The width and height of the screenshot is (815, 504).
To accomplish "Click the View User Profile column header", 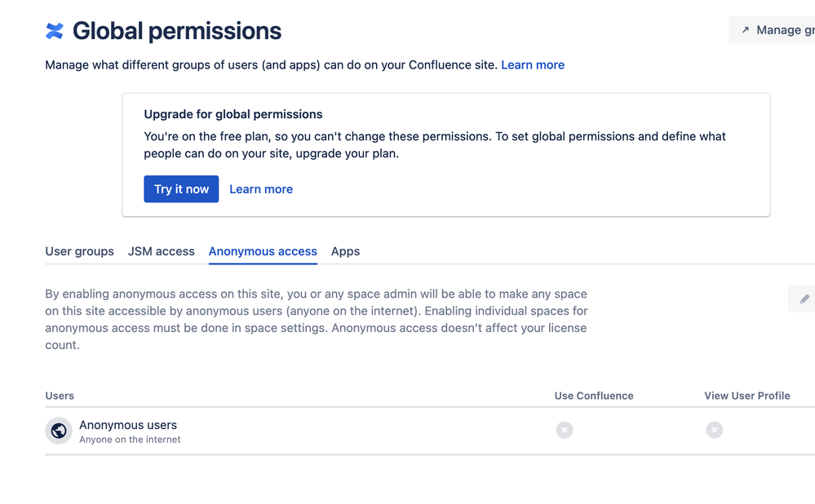I will tap(747, 396).
